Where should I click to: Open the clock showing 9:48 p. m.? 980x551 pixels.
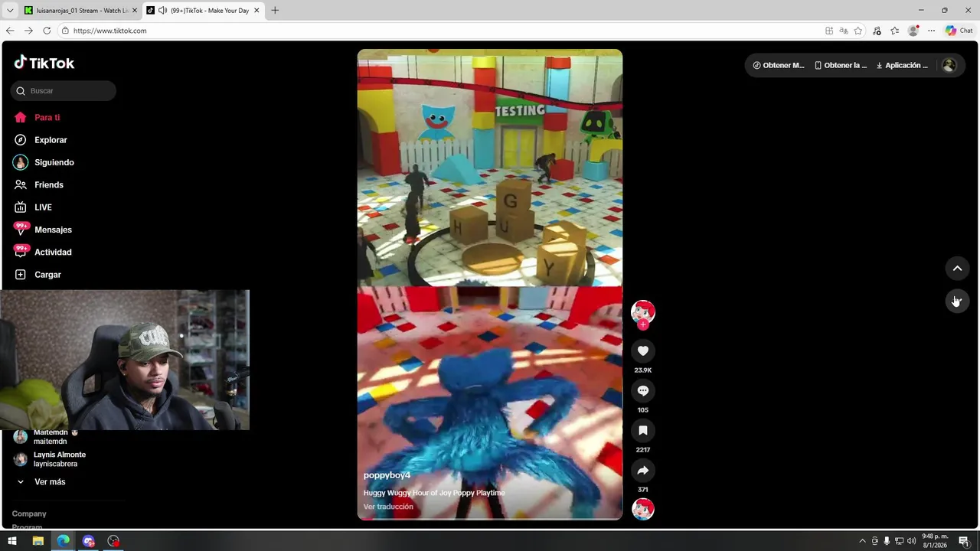[935, 541]
